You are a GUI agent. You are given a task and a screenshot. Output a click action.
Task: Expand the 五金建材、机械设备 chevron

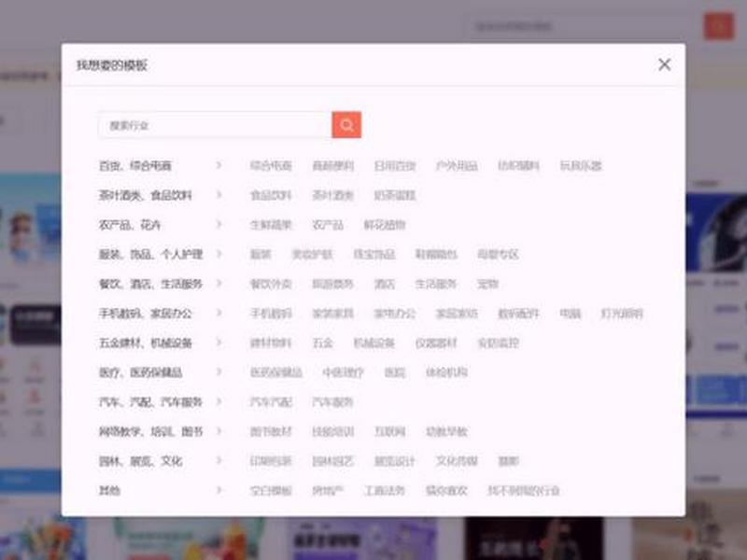[218, 342]
